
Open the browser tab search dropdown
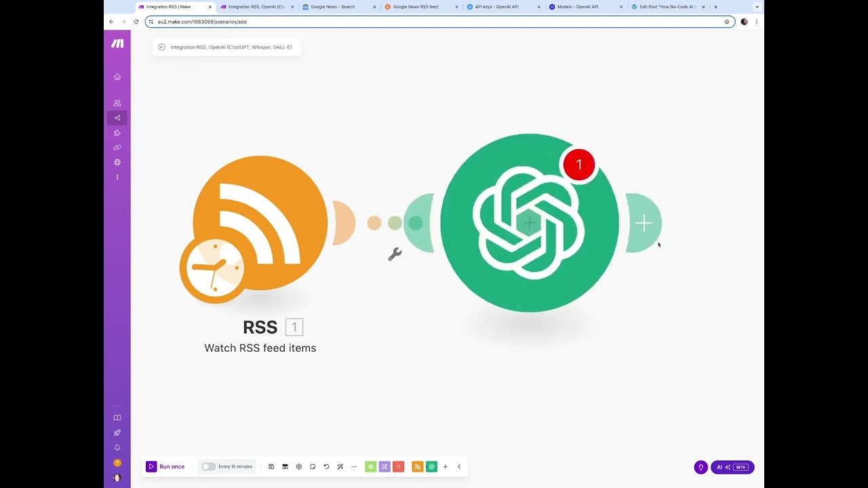tap(757, 7)
